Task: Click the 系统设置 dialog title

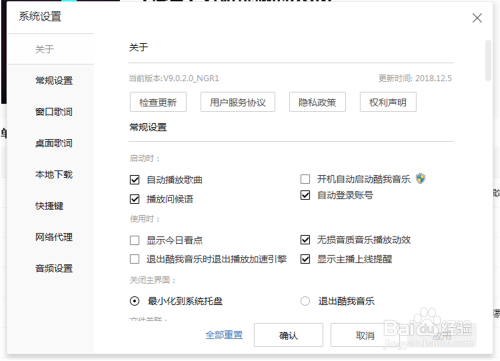Action: 40,16
